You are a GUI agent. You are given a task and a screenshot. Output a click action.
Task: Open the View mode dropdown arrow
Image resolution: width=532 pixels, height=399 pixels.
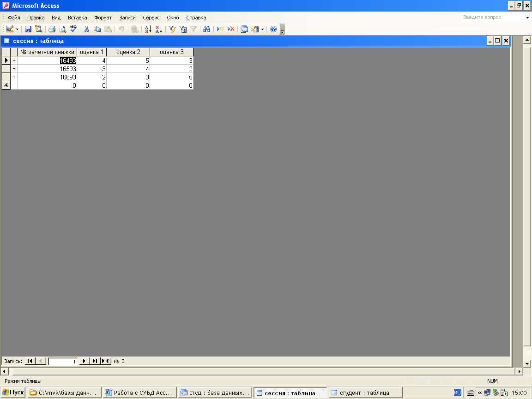point(17,29)
